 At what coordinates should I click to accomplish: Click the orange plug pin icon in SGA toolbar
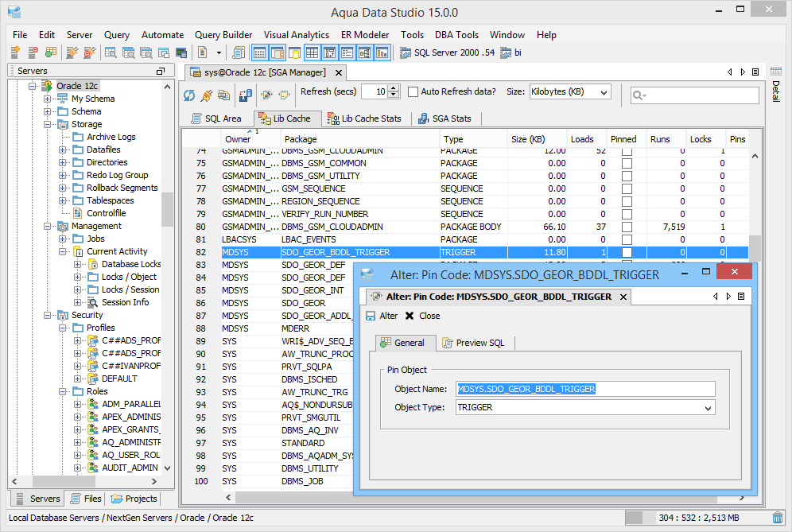[207, 95]
